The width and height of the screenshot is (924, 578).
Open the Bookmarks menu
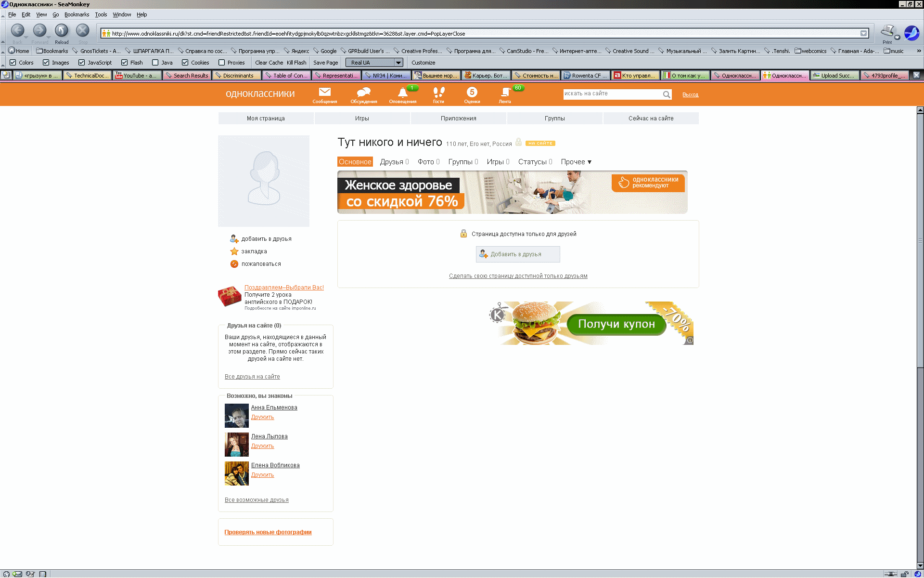[77, 14]
